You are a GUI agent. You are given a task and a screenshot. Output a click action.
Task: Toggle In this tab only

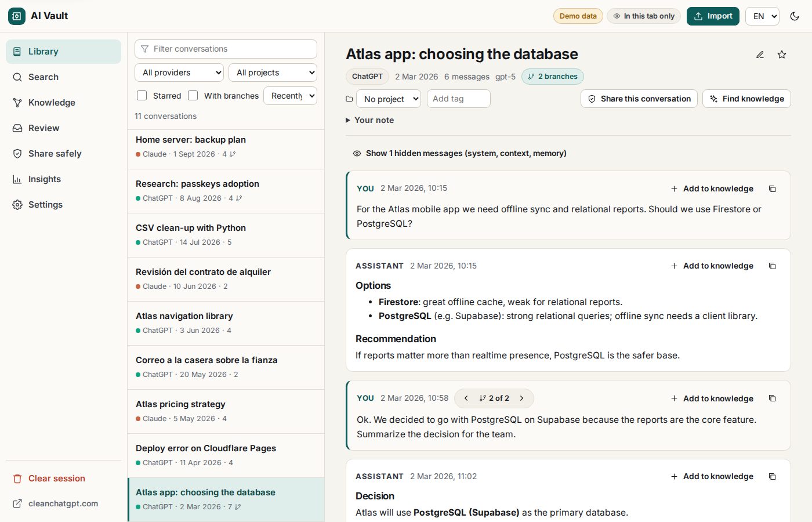click(644, 16)
